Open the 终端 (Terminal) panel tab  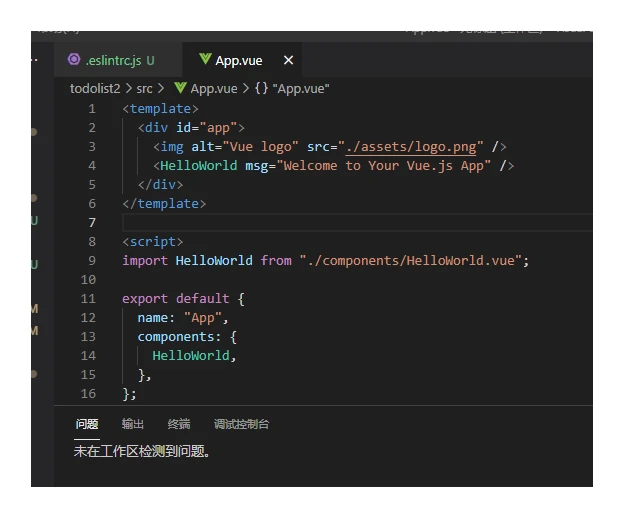(x=179, y=424)
